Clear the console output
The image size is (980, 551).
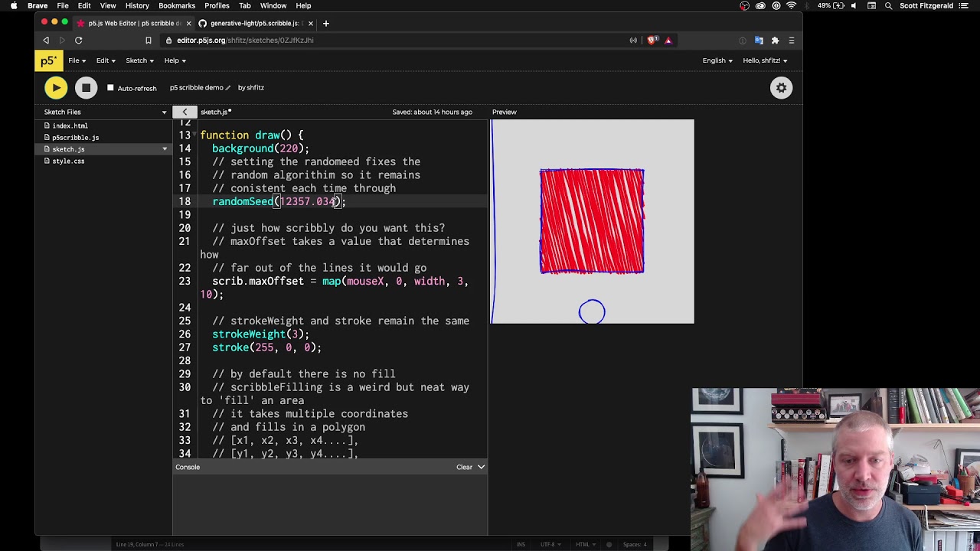[x=464, y=467]
